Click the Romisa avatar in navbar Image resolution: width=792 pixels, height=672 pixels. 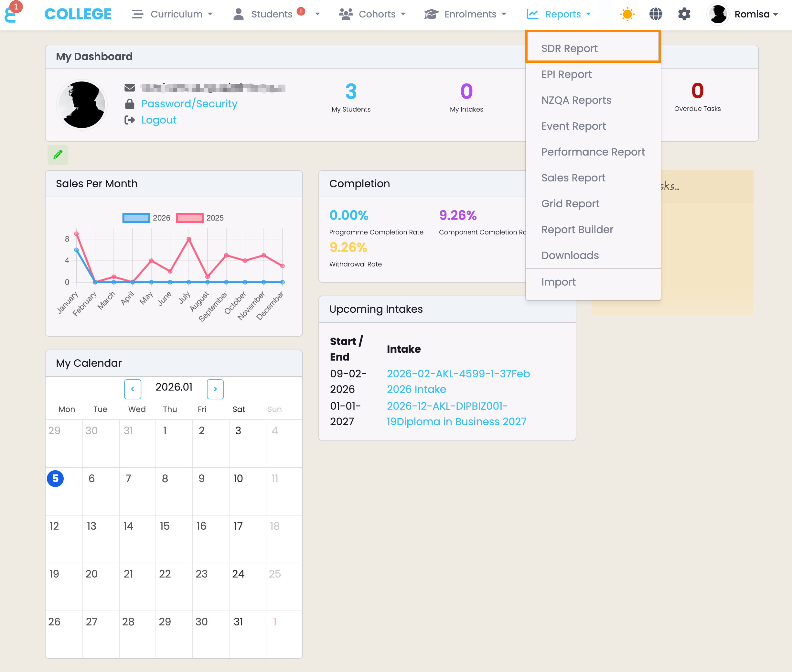click(x=718, y=15)
